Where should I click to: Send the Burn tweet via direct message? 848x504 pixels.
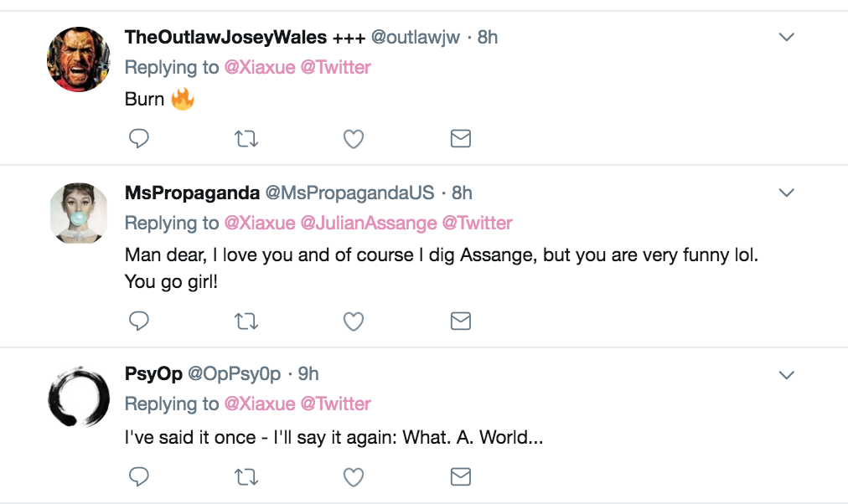click(x=461, y=139)
